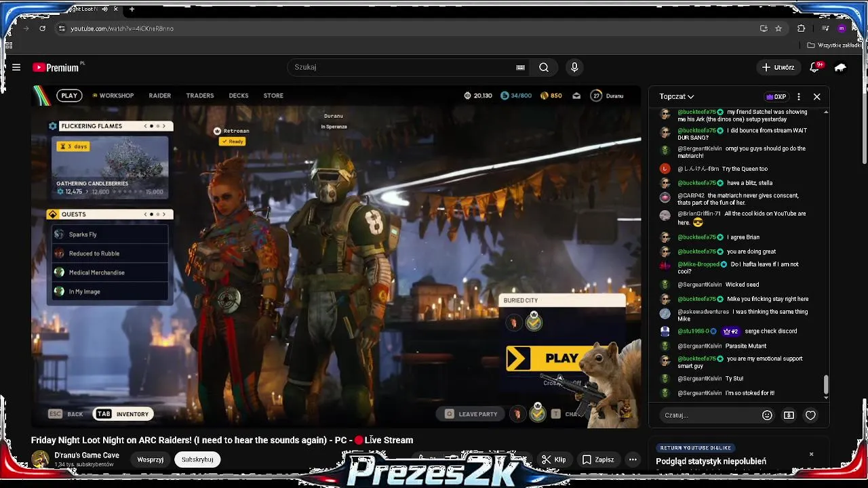Start voice search with the microphone
The height and width of the screenshot is (488, 868).
point(574,67)
